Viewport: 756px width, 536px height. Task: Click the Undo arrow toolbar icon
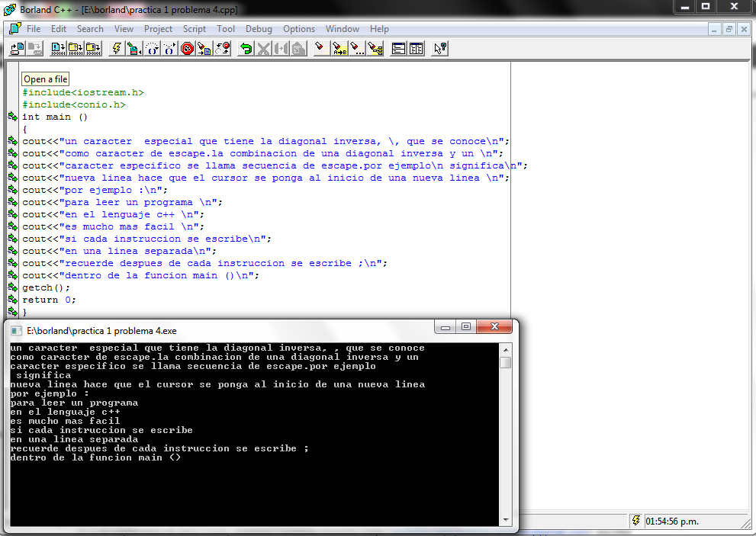(x=246, y=48)
